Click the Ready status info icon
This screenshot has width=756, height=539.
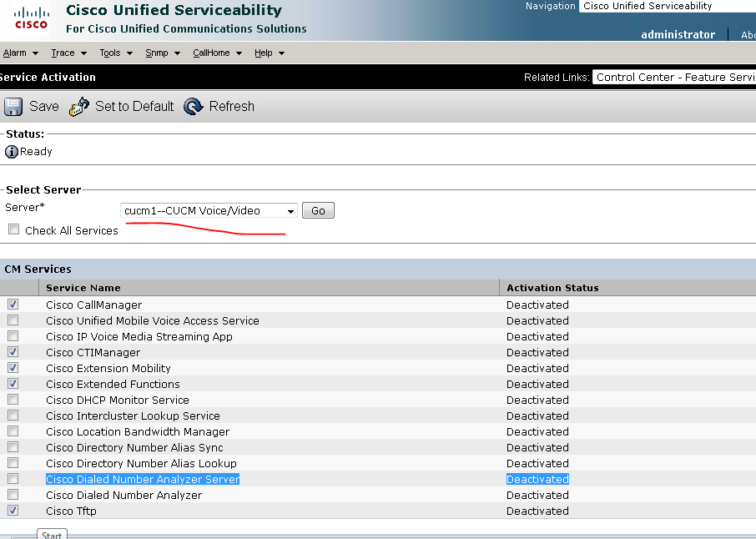click(x=11, y=152)
